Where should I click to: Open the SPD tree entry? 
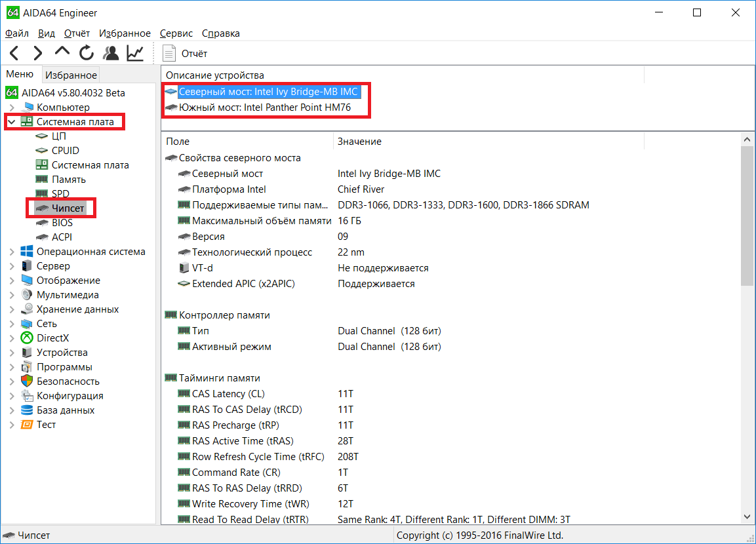[x=60, y=194]
